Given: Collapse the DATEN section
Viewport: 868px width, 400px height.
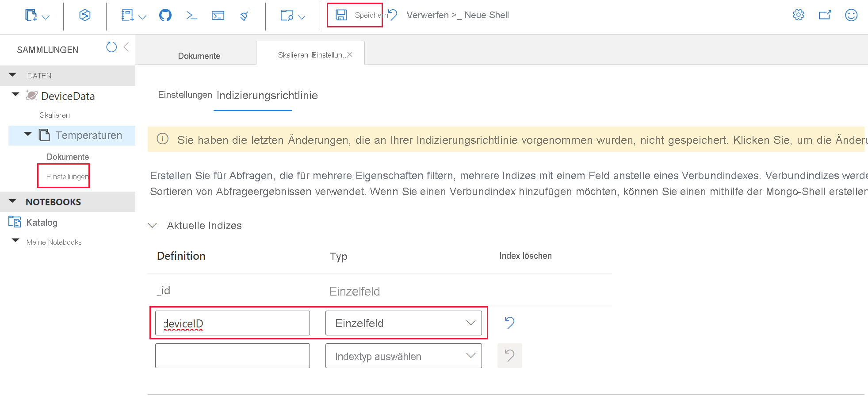Looking at the screenshot, I should [13, 75].
